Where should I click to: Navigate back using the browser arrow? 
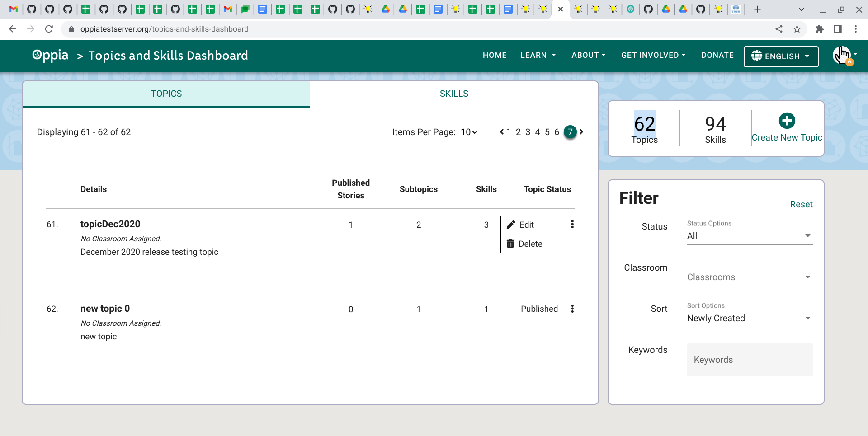tap(12, 29)
